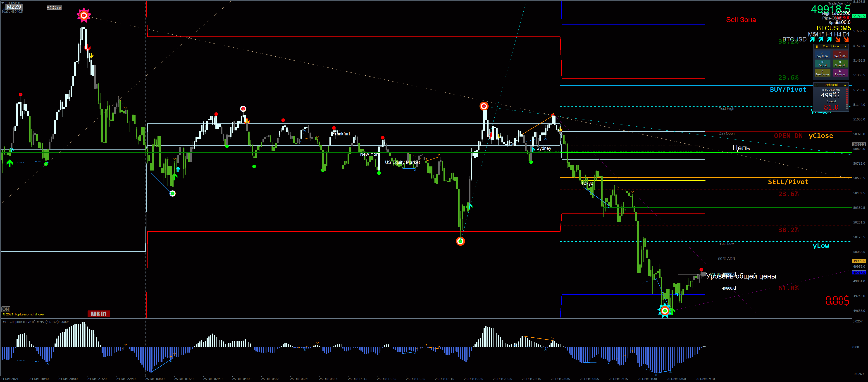
Task: Open the TopLessons.In/Forex copyright link
Action: point(24,314)
